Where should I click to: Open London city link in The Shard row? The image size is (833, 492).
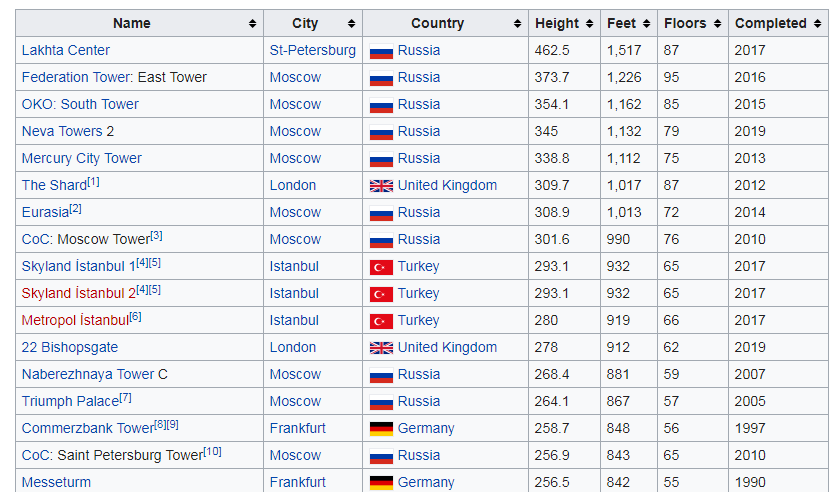point(293,185)
